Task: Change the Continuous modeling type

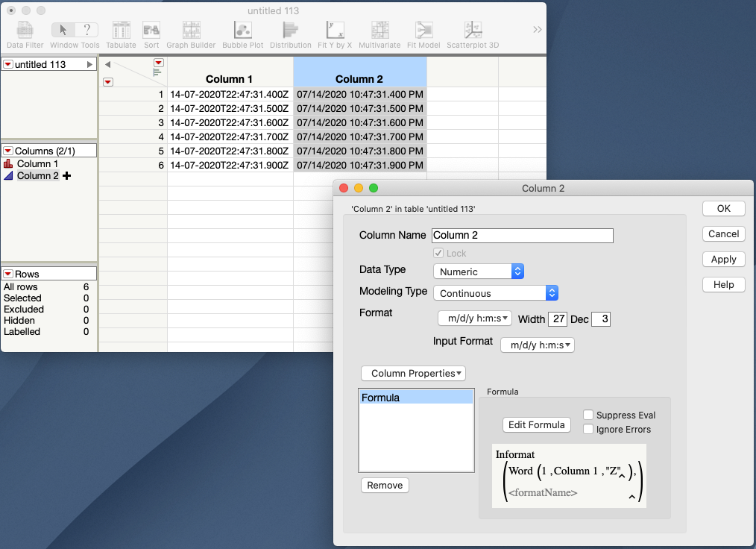Action: pyautogui.click(x=494, y=292)
